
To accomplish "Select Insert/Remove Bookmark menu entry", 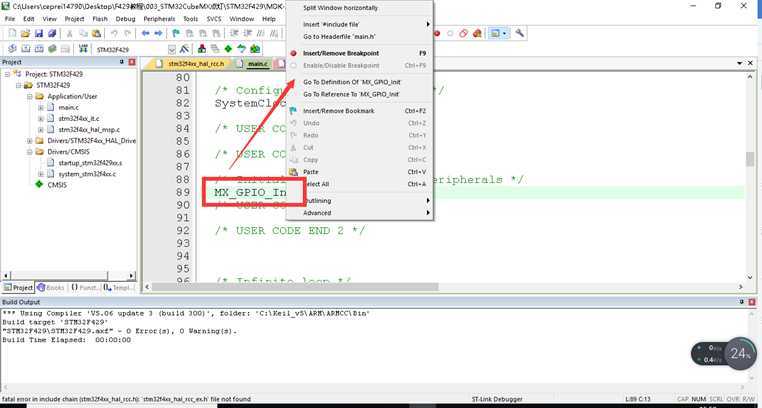I will [360, 111].
